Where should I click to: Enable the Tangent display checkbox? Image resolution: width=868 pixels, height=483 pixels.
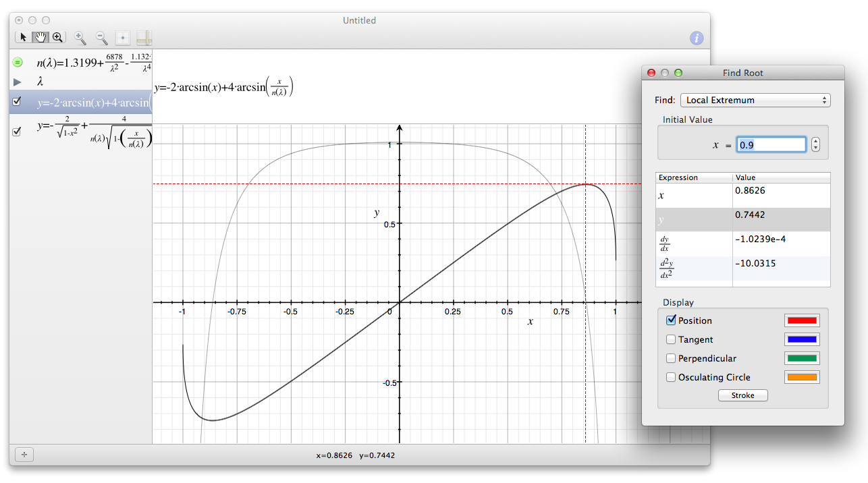click(671, 339)
